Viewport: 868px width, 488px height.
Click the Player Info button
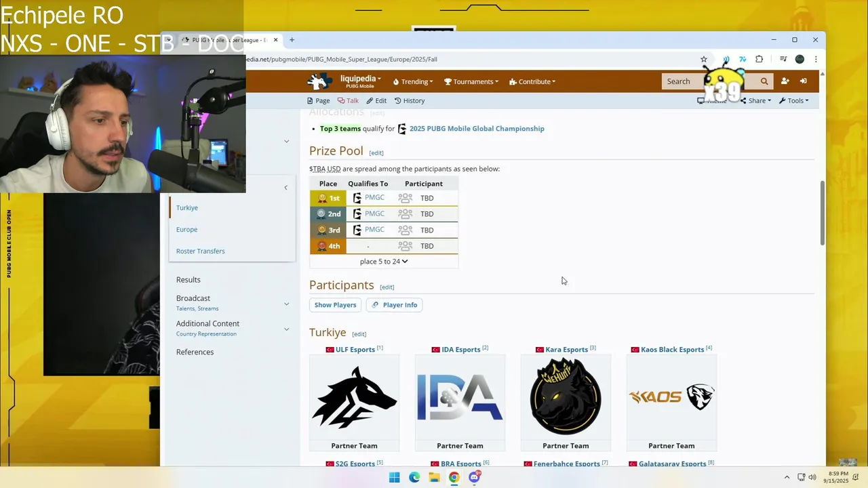pyautogui.click(x=394, y=305)
